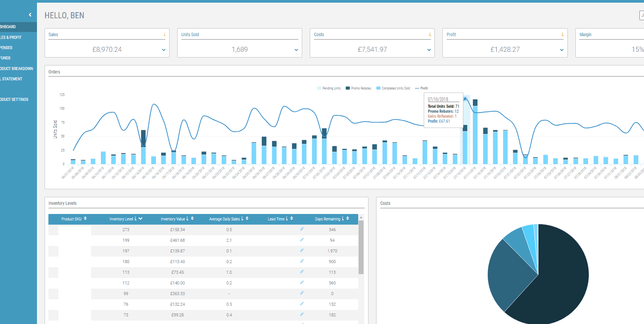Sort table by Product SKU arrows

click(x=85, y=219)
